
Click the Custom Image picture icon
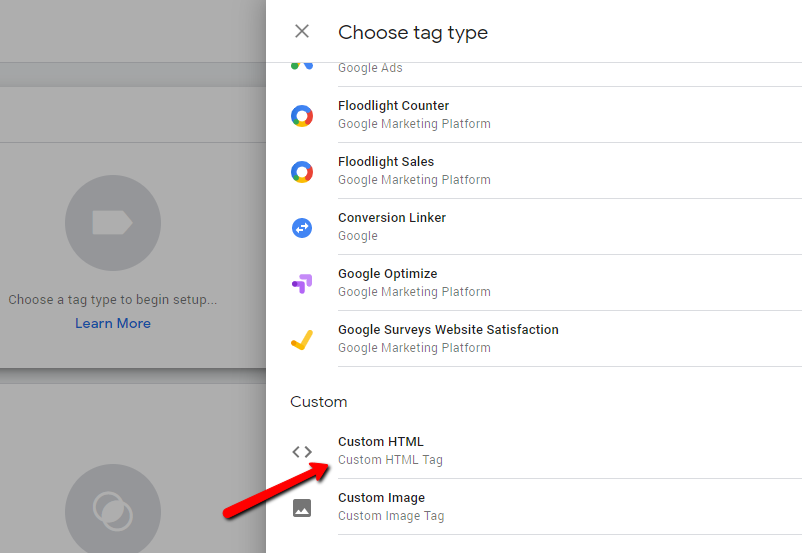pyautogui.click(x=302, y=508)
